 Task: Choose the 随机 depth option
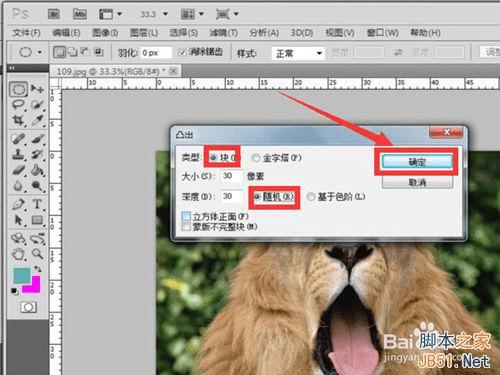pos(257,197)
